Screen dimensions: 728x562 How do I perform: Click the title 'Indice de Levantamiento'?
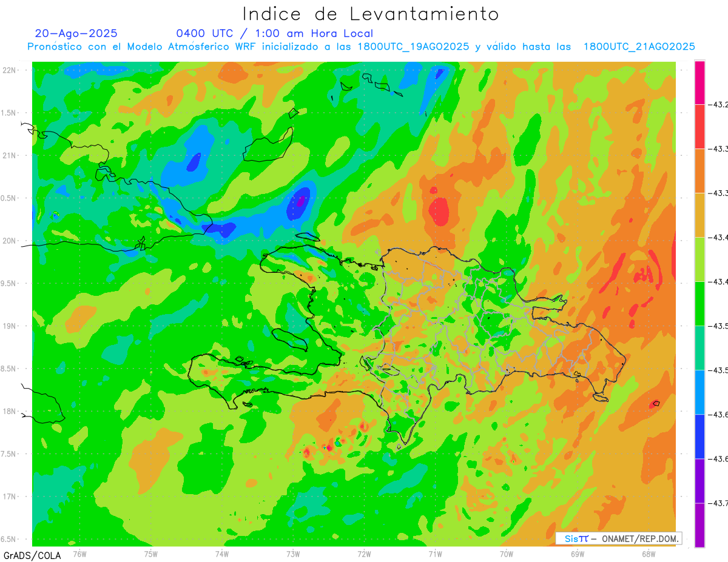pos(371,13)
